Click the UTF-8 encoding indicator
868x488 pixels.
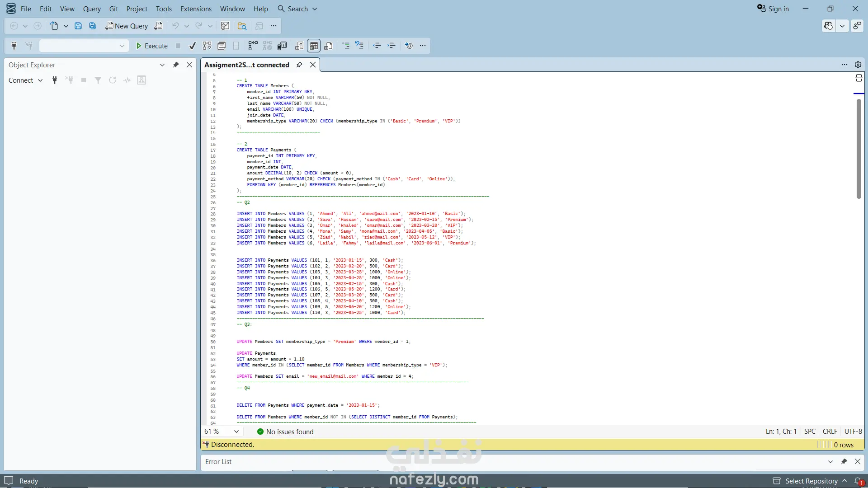[853, 432]
